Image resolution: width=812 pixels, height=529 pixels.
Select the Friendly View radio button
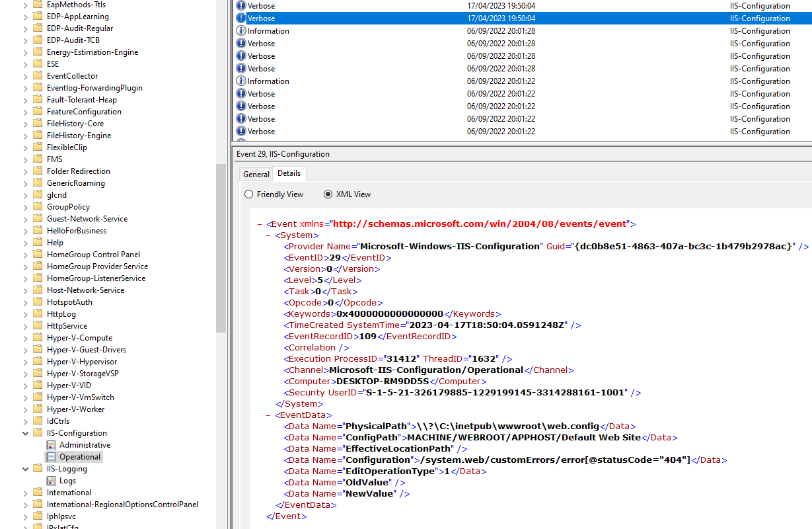click(x=248, y=194)
